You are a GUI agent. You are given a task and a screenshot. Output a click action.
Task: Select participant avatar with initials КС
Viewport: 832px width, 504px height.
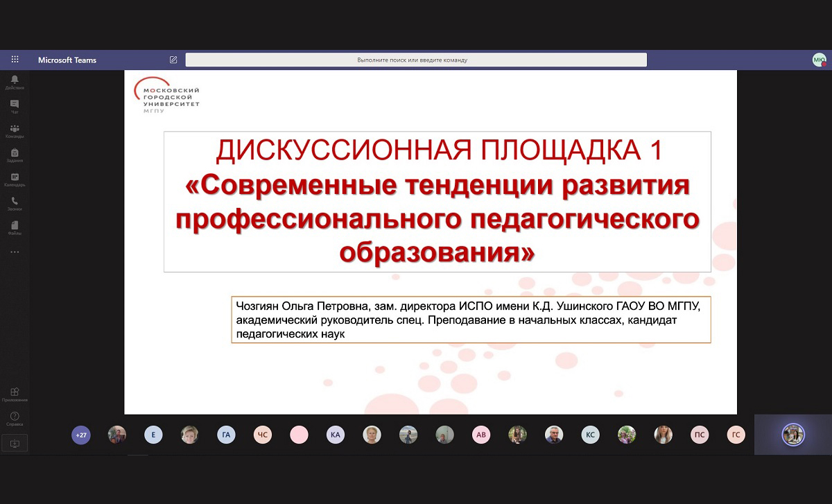point(590,435)
